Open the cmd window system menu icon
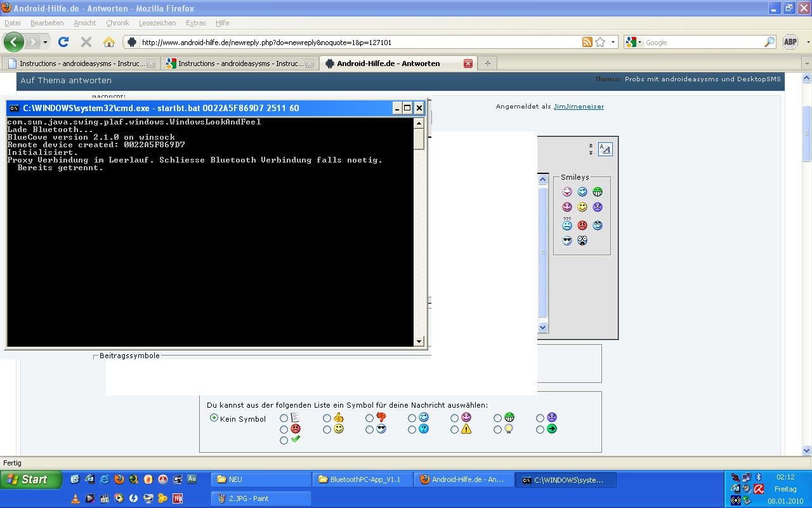Image resolution: width=812 pixels, height=508 pixels. [14, 108]
